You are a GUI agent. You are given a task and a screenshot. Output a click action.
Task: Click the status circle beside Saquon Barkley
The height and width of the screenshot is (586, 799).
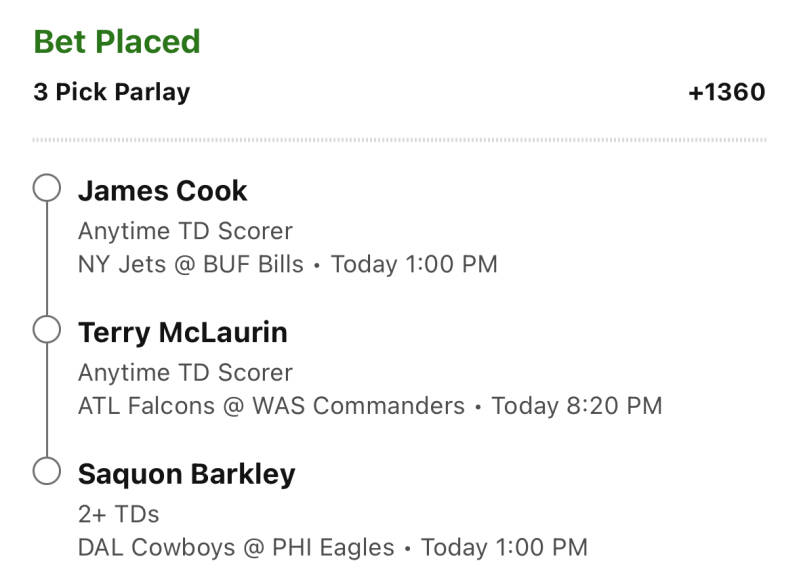[47, 471]
